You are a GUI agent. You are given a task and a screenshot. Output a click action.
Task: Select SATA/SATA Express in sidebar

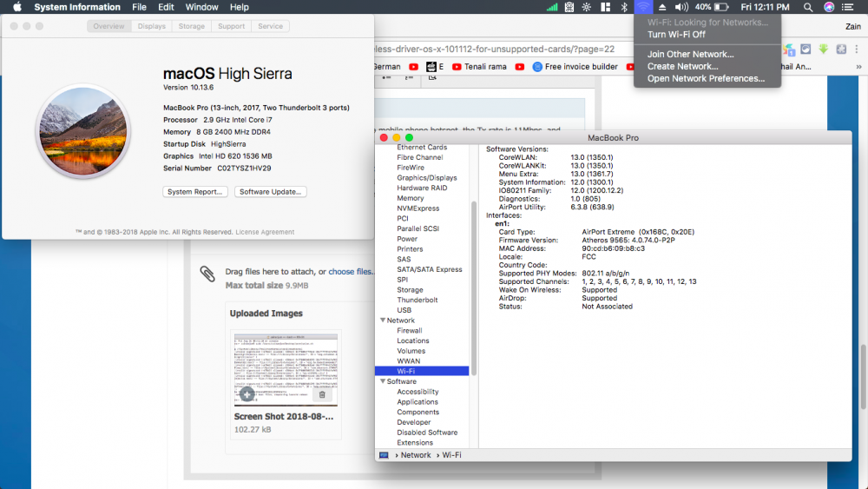pos(429,269)
